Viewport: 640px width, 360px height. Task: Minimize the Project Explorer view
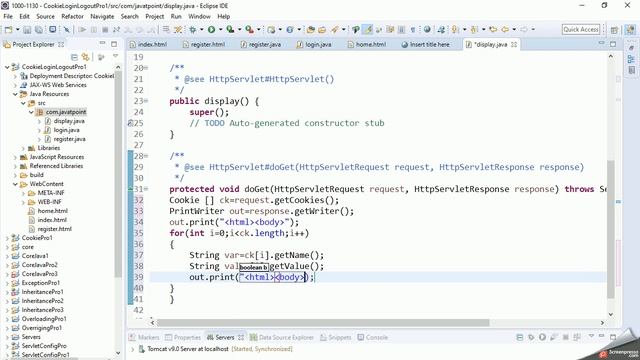click(x=102, y=43)
